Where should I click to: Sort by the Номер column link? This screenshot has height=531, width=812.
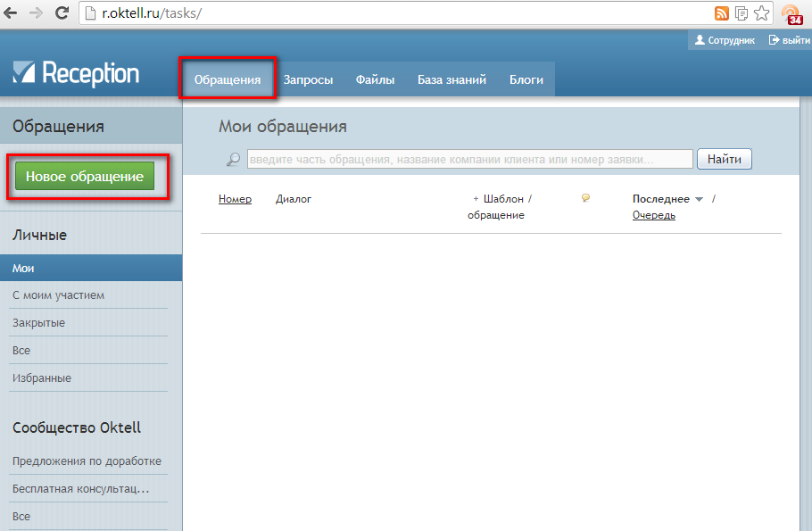235,199
